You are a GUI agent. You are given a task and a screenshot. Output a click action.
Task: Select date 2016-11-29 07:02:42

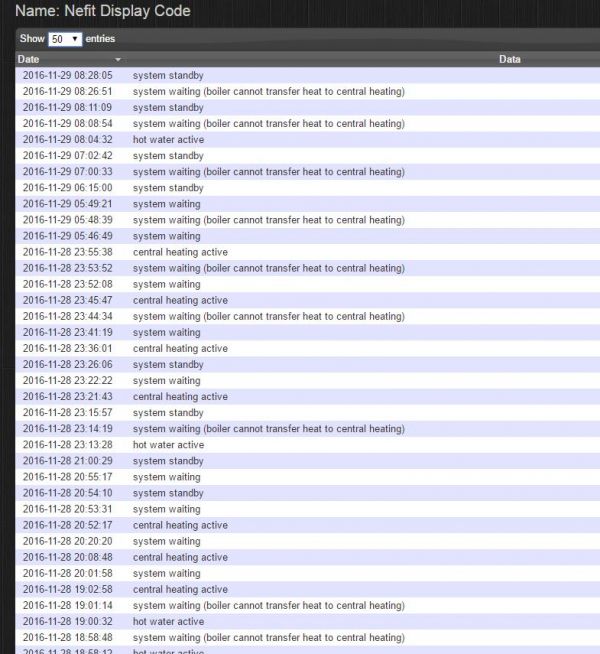pos(68,156)
